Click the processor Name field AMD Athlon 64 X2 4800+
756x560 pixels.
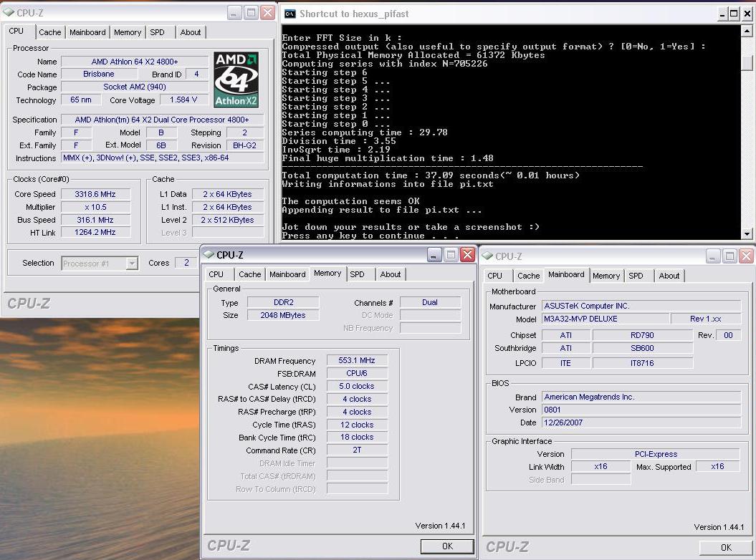coord(135,62)
